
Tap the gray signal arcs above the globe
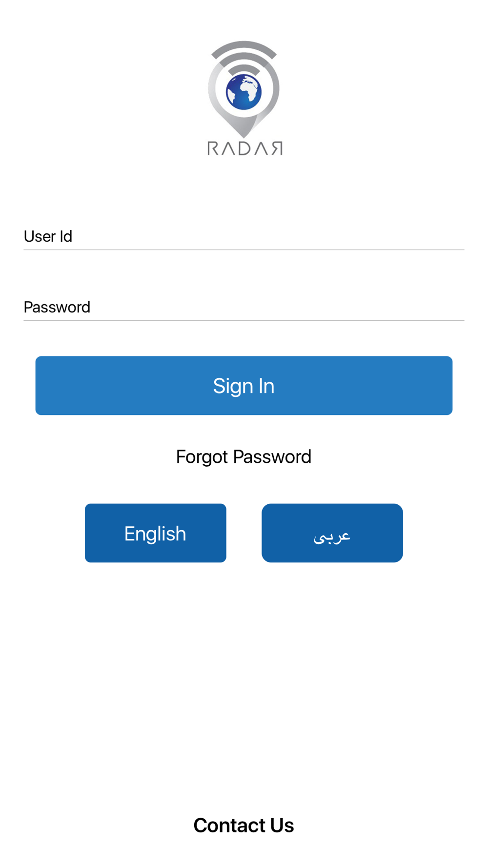(x=244, y=56)
